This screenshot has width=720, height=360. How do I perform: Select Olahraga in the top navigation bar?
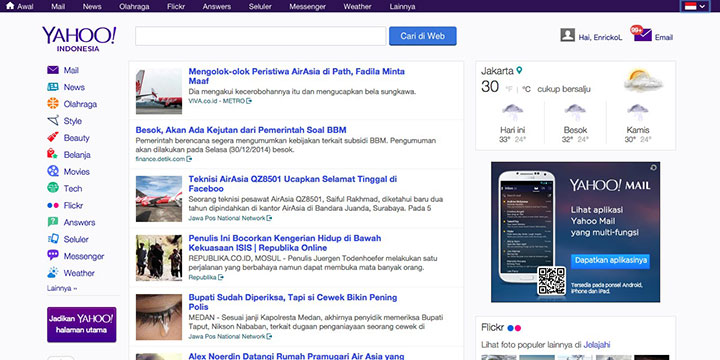coord(134,6)
